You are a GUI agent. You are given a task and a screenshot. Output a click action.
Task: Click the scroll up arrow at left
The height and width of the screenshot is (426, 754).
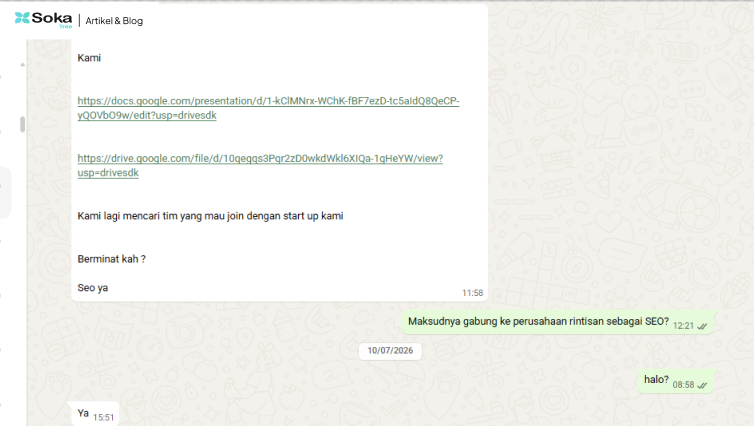coord(22,64)
